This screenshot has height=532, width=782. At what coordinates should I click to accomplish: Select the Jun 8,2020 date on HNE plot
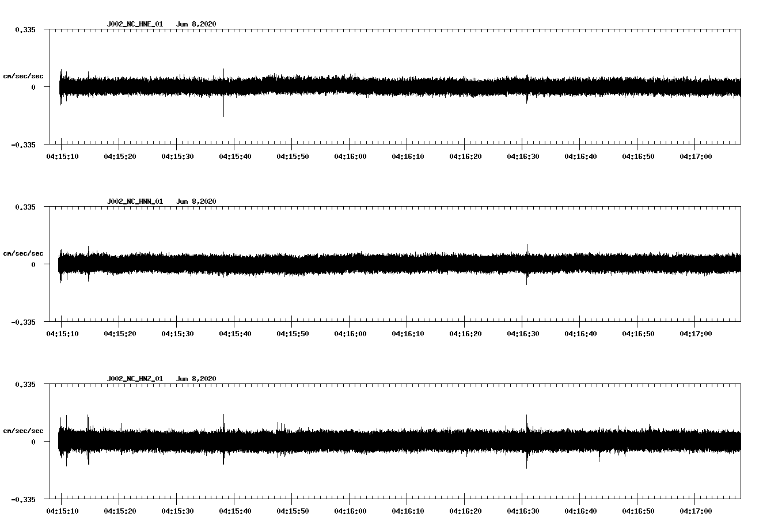tap(196, 24)
